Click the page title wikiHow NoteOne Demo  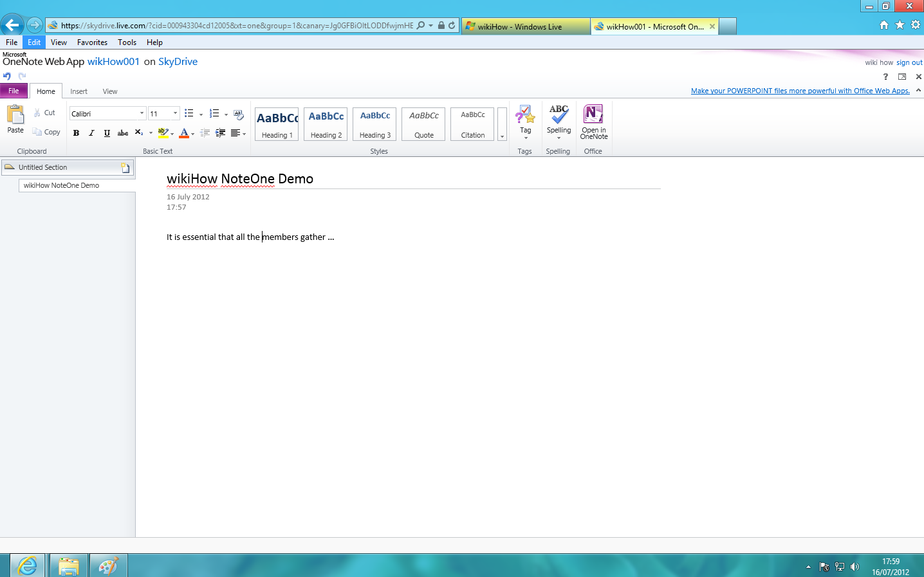pos(240,179)
